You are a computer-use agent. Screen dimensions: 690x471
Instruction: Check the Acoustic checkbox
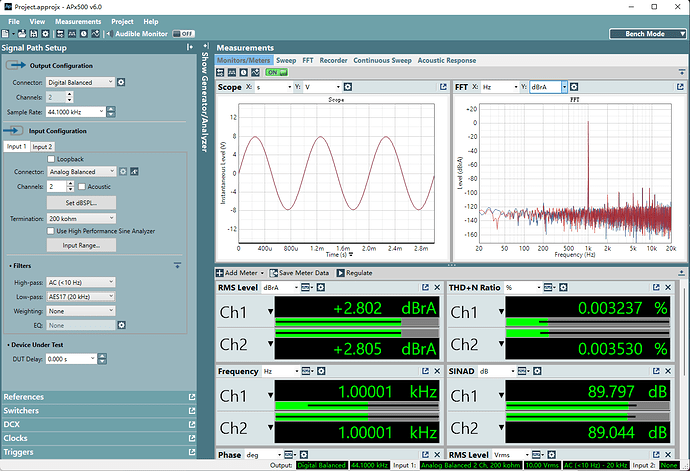pyautogui.click(x=82, y=187)
